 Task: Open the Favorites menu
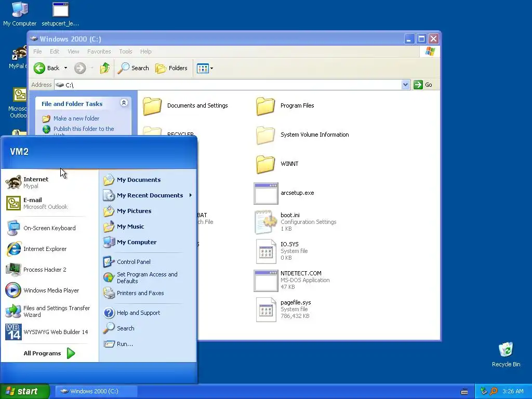coord(99,51)
